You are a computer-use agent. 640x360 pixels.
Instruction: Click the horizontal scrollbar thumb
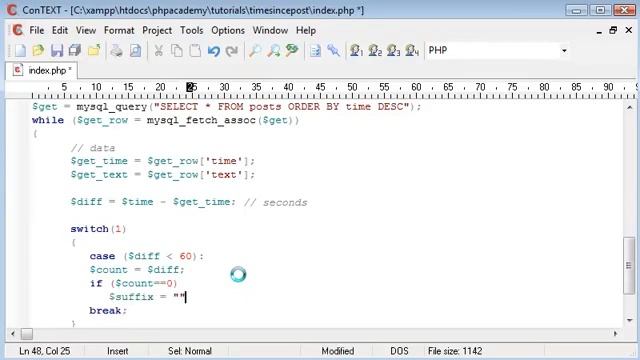(27, 334)
